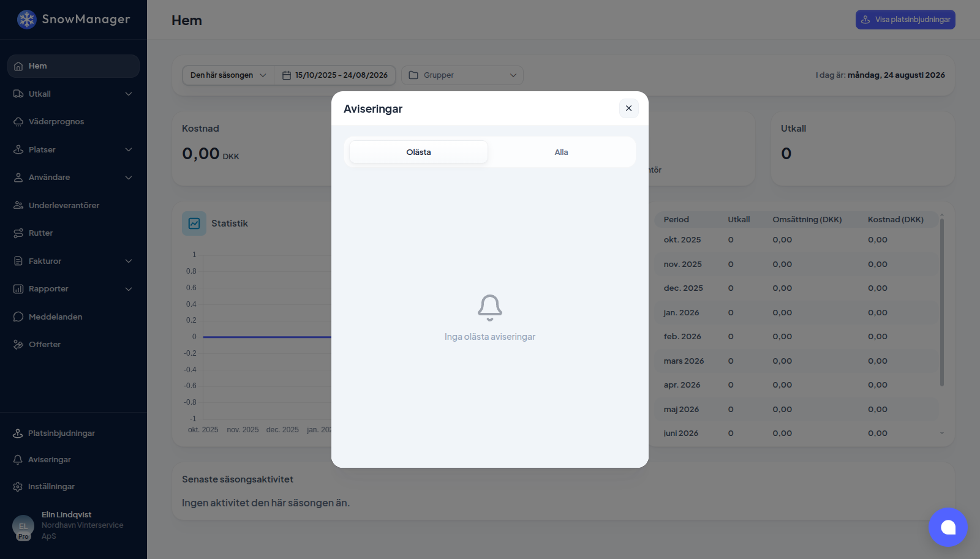Image resolution: width=980 pixels, height=559 pixels.
Task: Expand the Utkall sidebar submenu chevron
Action: [x=129, y=94]
